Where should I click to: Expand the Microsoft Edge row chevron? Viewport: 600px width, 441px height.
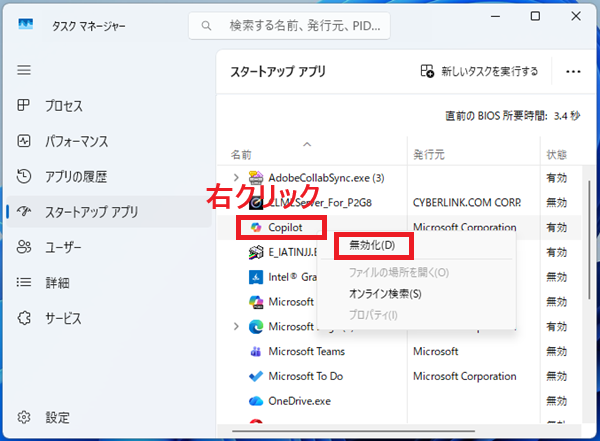236,326
